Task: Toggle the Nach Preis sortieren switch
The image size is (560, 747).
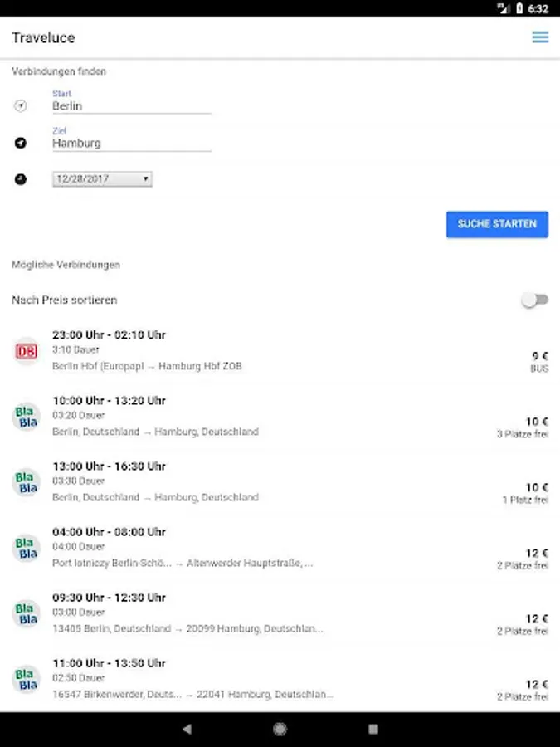Action: point(534,300)
